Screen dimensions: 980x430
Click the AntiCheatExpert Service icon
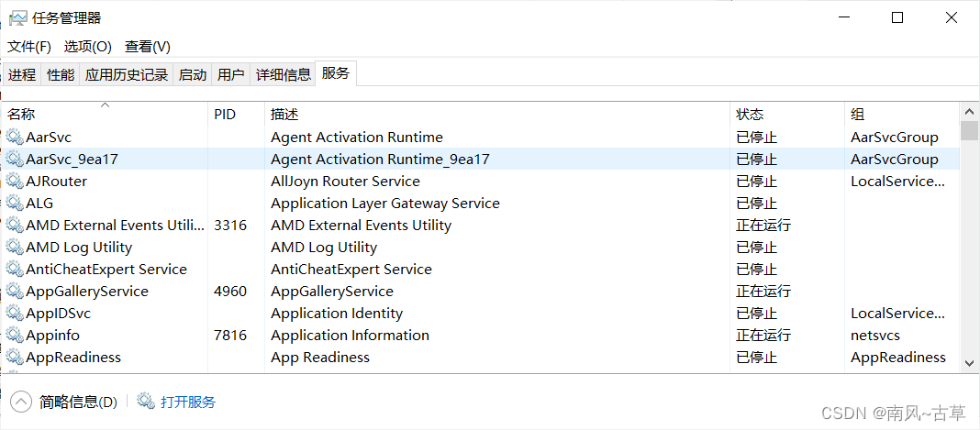pos(15,269)
